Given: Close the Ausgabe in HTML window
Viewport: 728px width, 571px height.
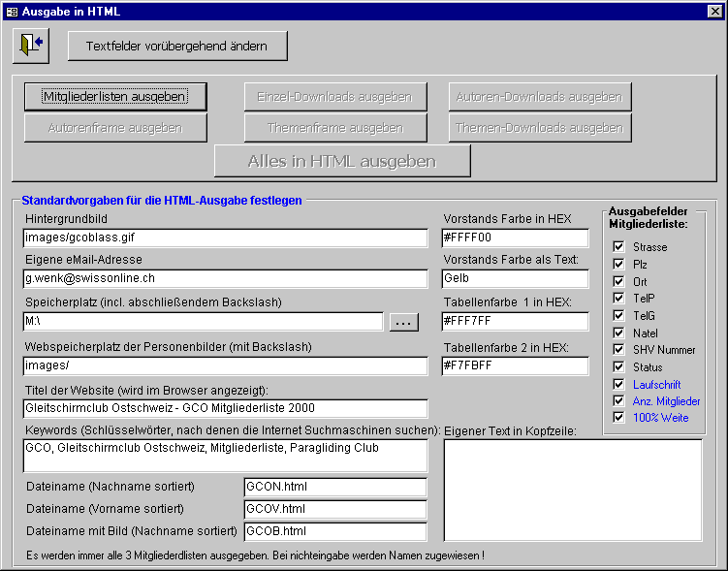Looking at the screenshot, I should click(x=715, y=11).
